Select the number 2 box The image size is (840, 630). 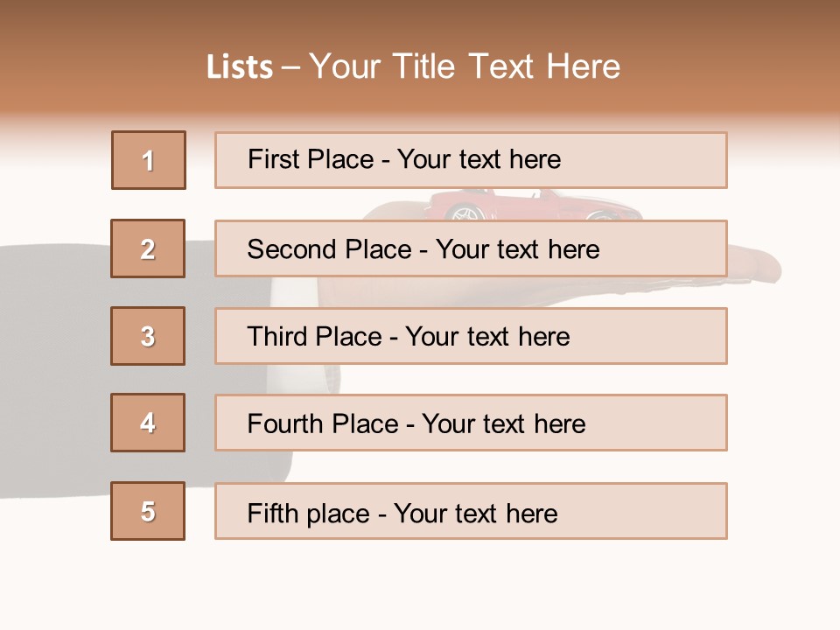tap(148, 248)
